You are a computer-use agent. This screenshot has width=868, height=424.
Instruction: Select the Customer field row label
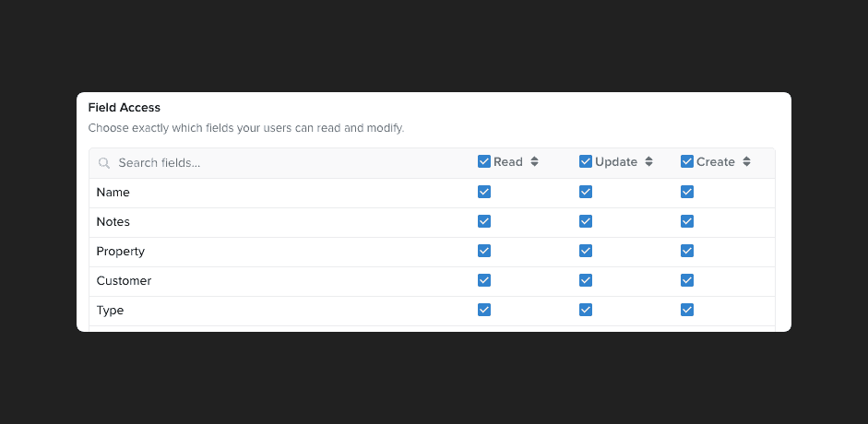click(x=124, y=281)
